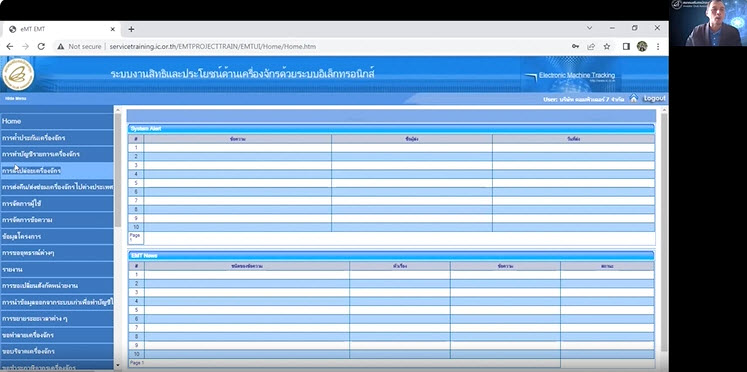The image size is (747, 372).
Task: Toggle the browser side panel icon
Action: [x=626, y=47]
